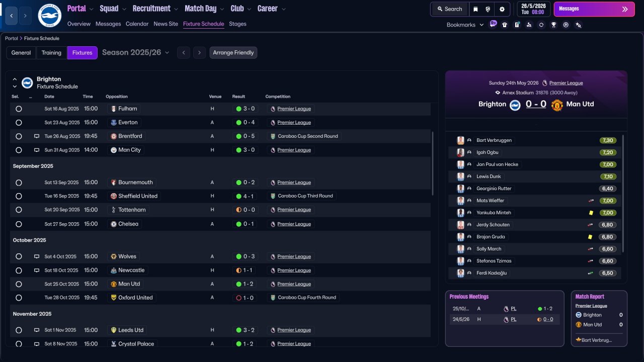Screen dimensions: 644x362
Task: Open the Season 2025/26 dropdown
Action: [136, 52]
